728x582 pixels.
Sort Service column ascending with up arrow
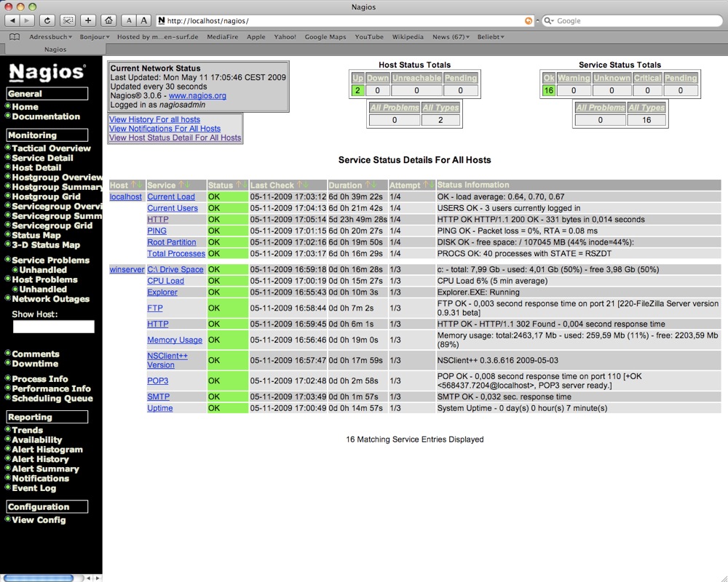pos(181,185)
